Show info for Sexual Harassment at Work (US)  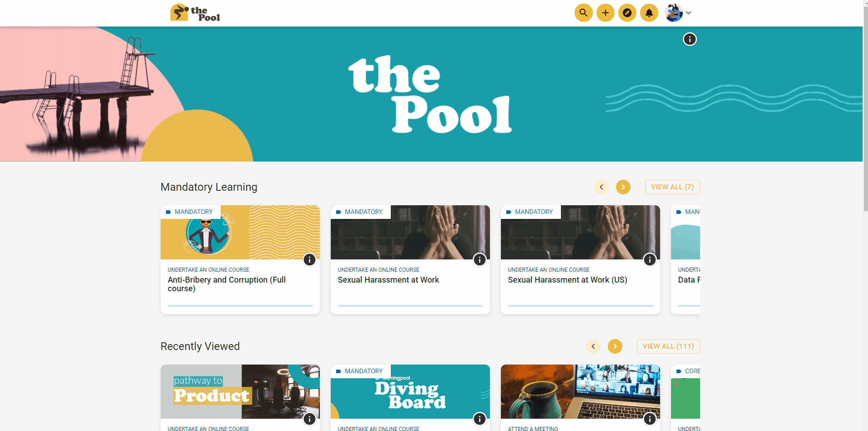click(x=650, y=259)
